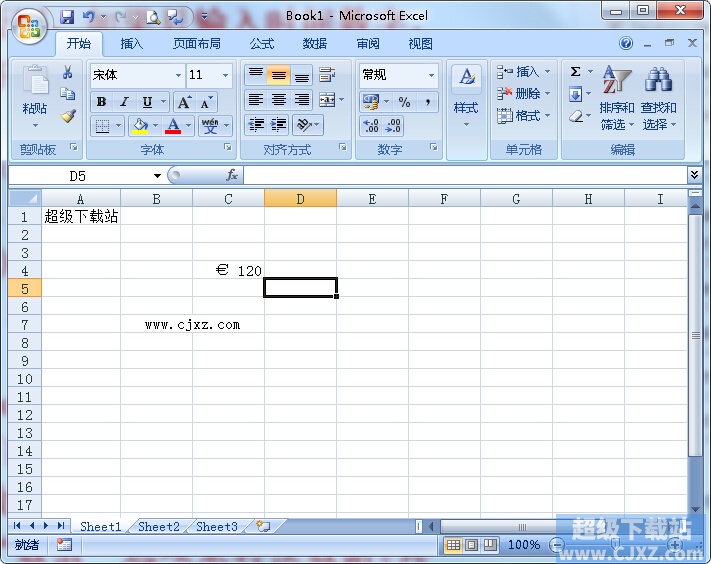Open the number format dropdown showing 常规

399,75
